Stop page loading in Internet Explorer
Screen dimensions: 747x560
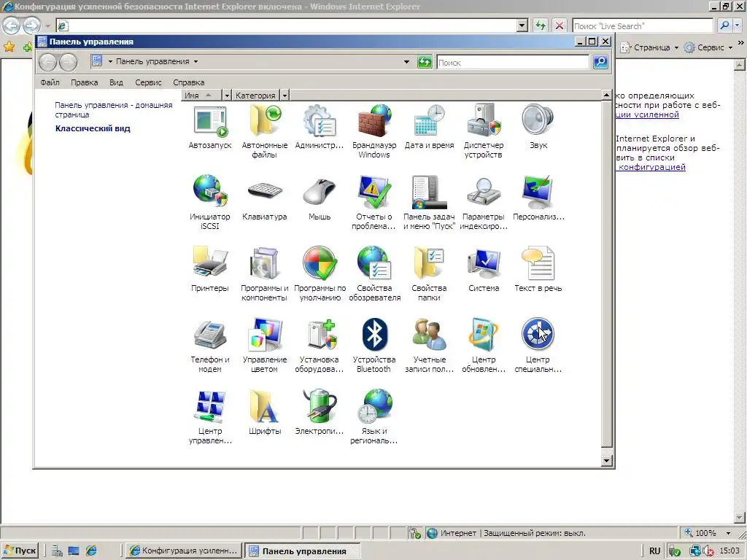[x=560, y=26]
